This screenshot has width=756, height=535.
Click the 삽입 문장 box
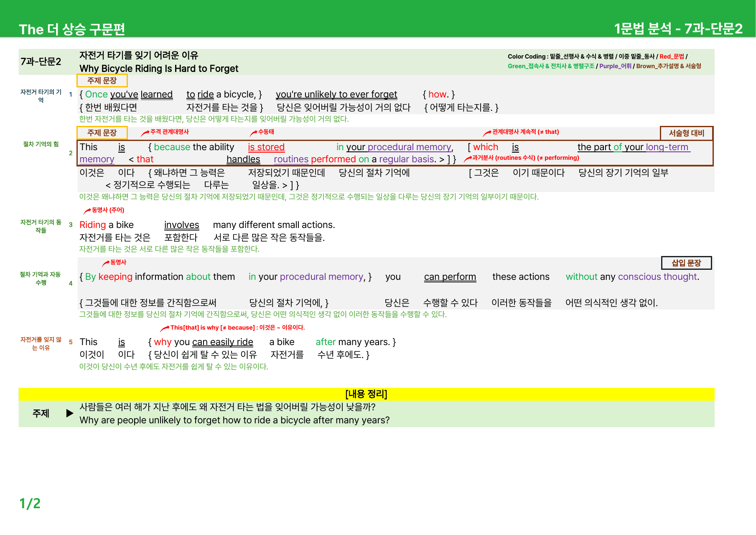point(686,263)
